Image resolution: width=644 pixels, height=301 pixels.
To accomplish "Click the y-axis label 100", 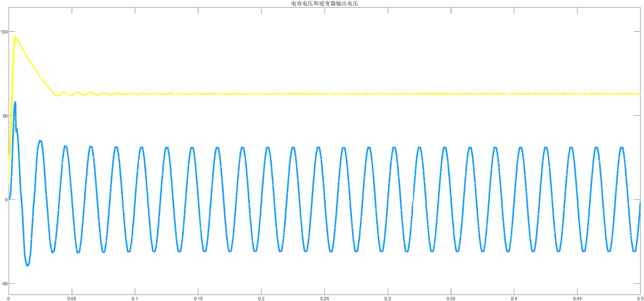I will click(4, 32).
